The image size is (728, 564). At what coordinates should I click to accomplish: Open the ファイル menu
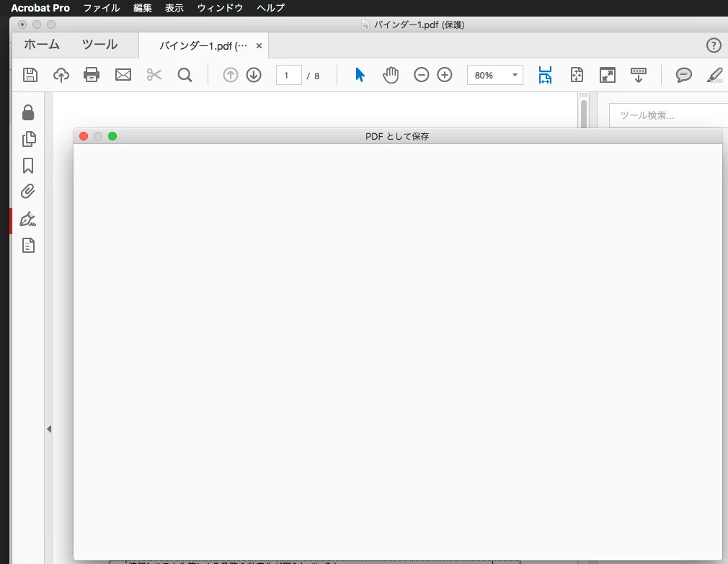pos(102,8)
